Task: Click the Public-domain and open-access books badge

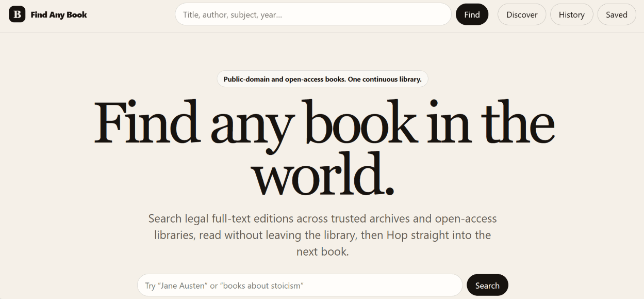Action: [x=322, y=79]
